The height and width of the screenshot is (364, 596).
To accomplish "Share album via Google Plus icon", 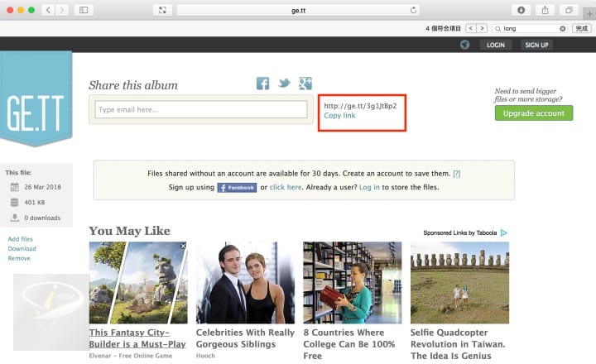I will coord(305,84).
